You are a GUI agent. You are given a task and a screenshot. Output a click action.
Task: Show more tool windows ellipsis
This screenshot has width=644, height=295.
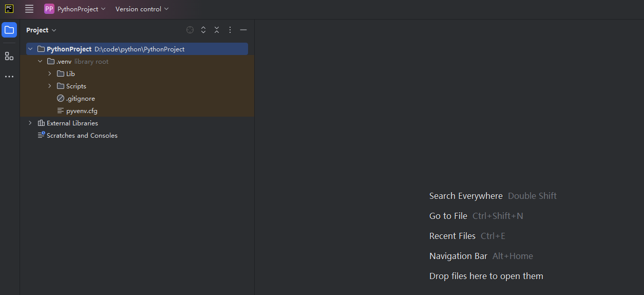[x=9, y=77]
